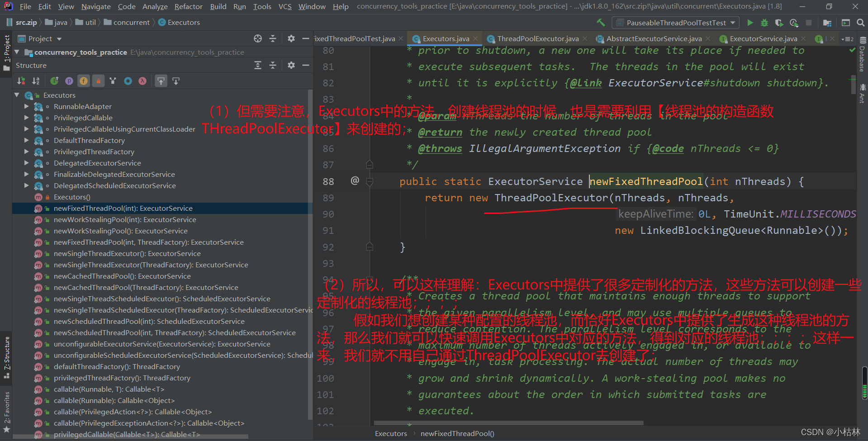
Task: Click the gutter @ icon on line 88
Action: pos(355,181)
